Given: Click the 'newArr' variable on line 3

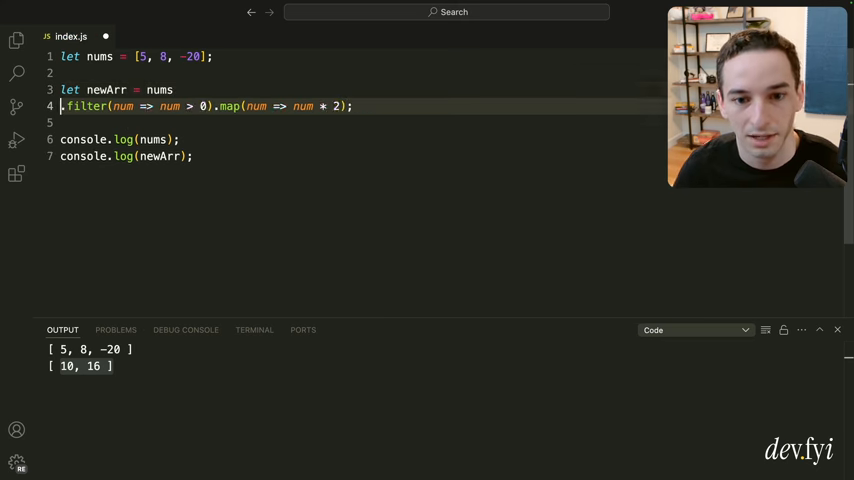Looking at the screenshot, I should tap(107, 90).
